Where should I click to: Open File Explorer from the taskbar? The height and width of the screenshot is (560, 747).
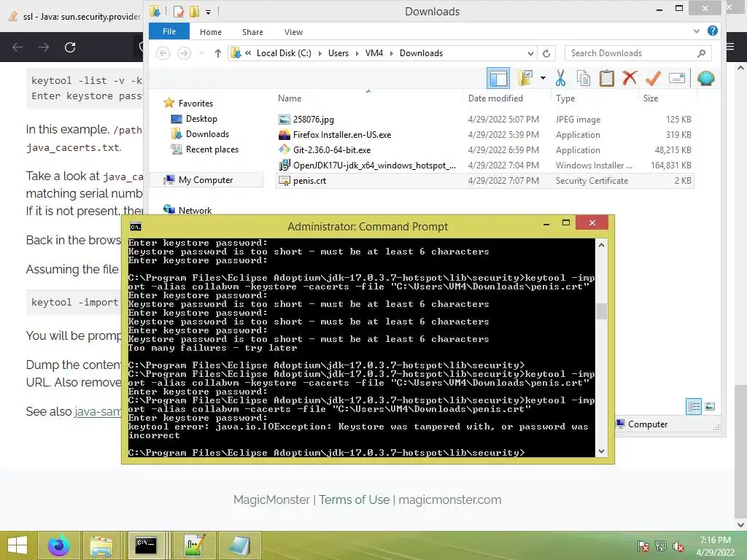pyautogui.click(x=101, y=545)
